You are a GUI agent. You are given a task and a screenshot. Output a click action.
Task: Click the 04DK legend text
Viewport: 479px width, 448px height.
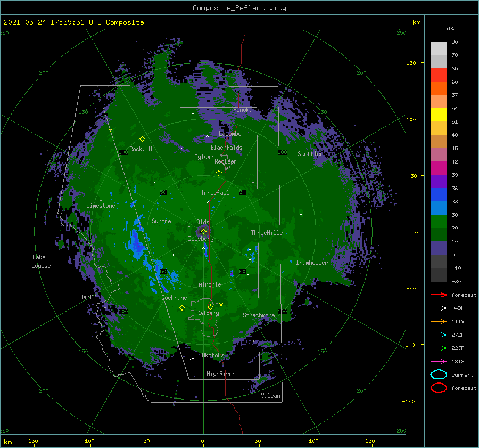pos(458,308)
